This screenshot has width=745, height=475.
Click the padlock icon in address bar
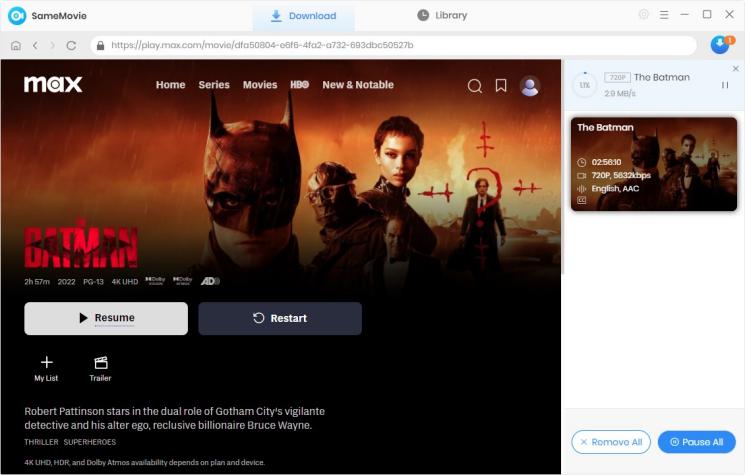(100, 46)
